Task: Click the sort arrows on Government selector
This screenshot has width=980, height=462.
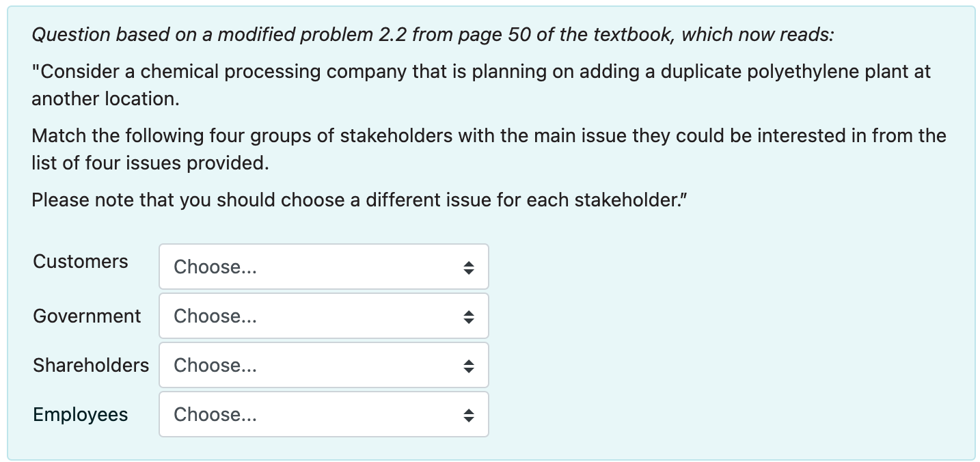Action: [x=469, y=316]
